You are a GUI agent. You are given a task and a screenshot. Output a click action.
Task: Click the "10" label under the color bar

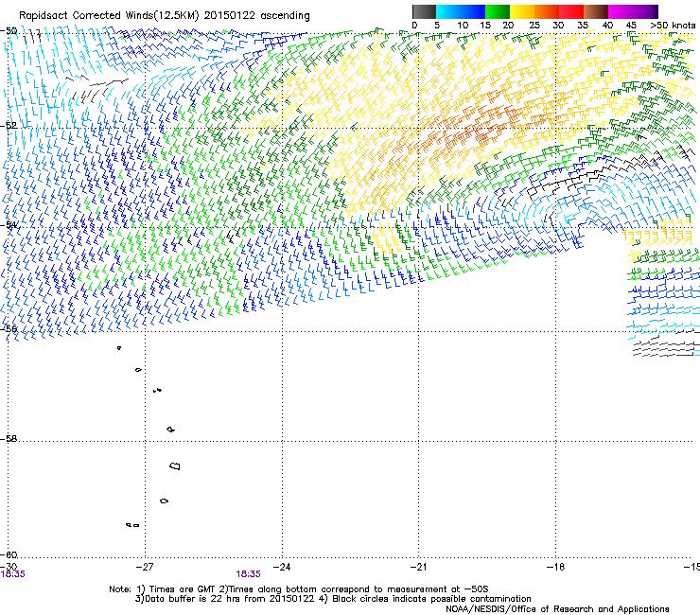coord(463,26)
